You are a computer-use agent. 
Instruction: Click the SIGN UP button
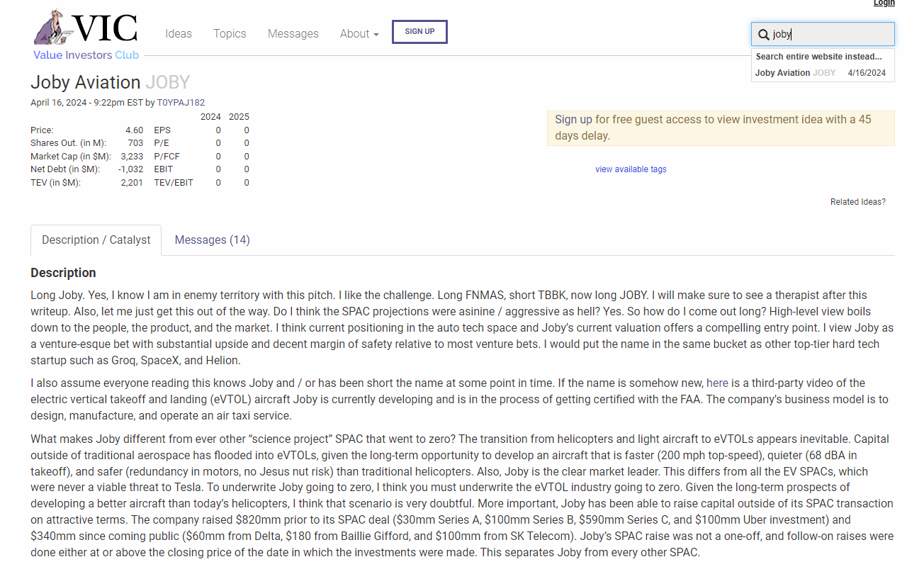(419, 32)
